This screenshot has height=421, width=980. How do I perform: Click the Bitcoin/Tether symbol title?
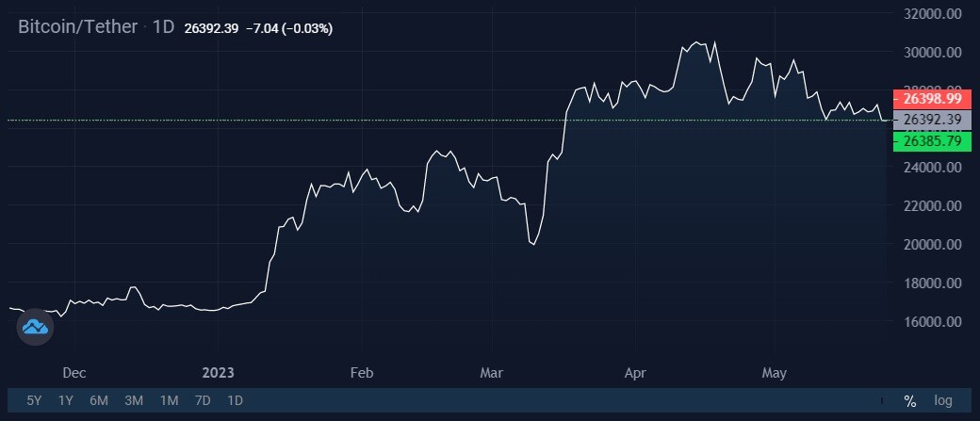pos(77,27)
